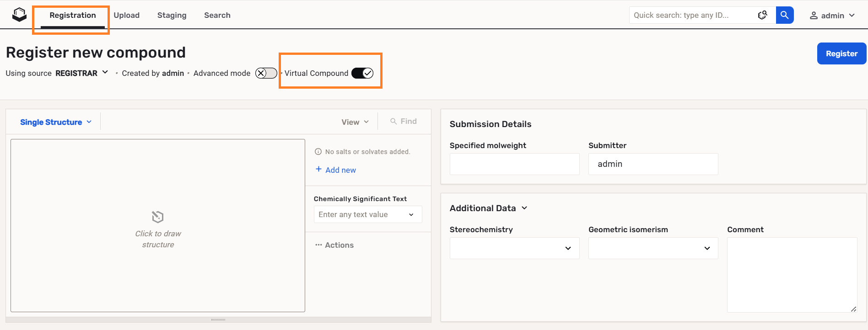Click the admin user profile icon
This screenshot has height=330, width=868.
[814, 16]
